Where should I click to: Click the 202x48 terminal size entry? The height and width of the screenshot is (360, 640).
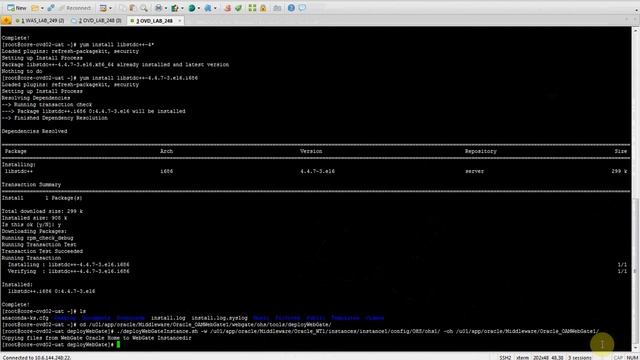click(x=541, y=358)
